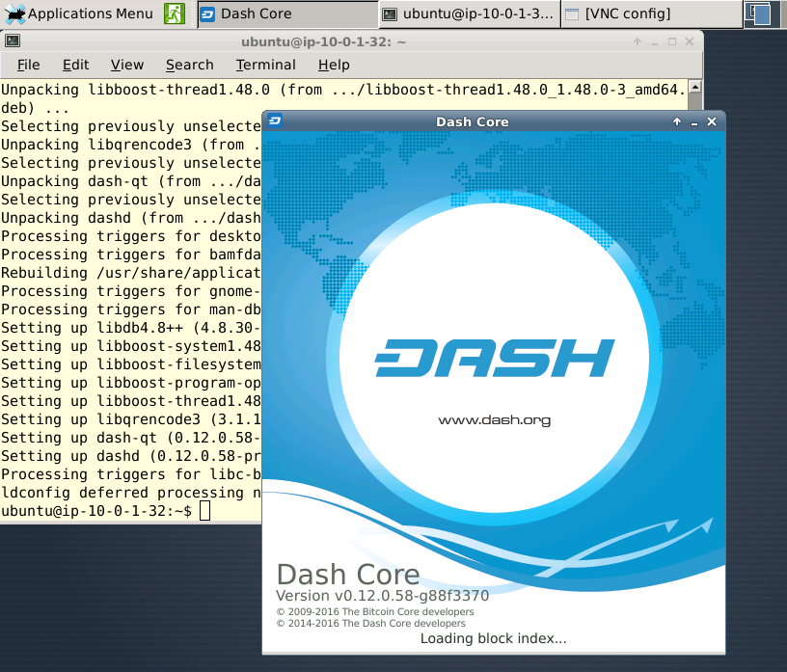Click the Version v0.12.0.58-g88f3370 text
The image size is (787, 672).
(x=383, y=596)
